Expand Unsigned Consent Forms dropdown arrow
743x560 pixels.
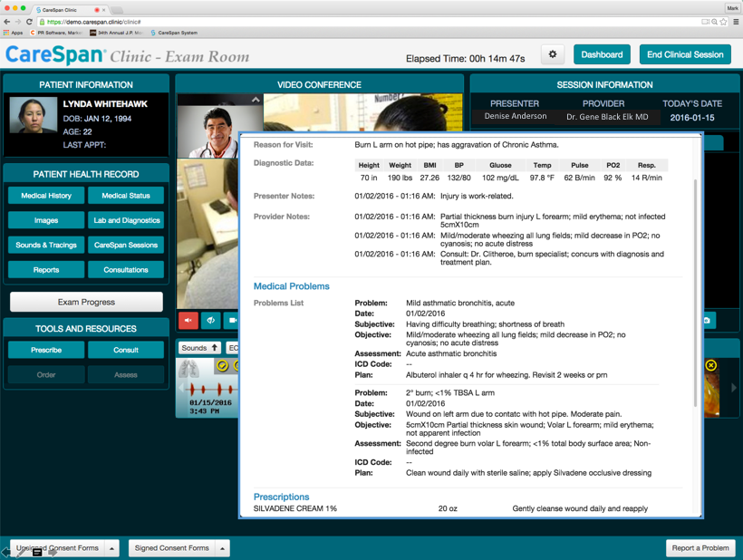[x=112, y=548]
